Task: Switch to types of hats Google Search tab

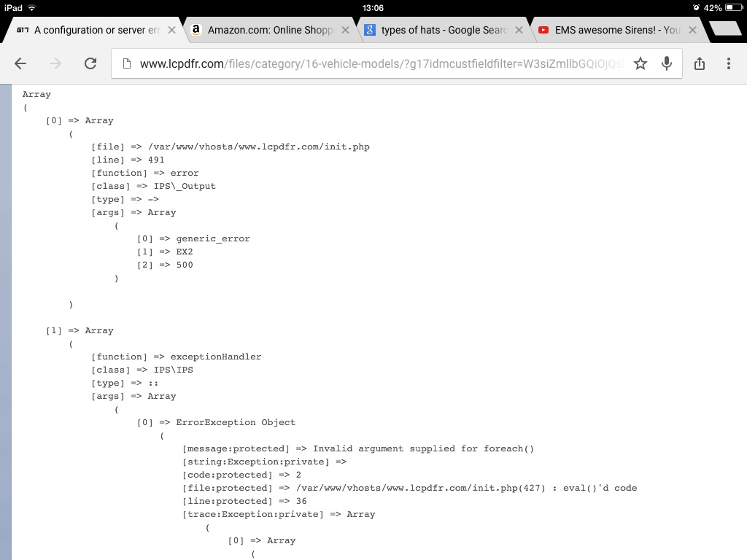Action: [x=444, y=30]
